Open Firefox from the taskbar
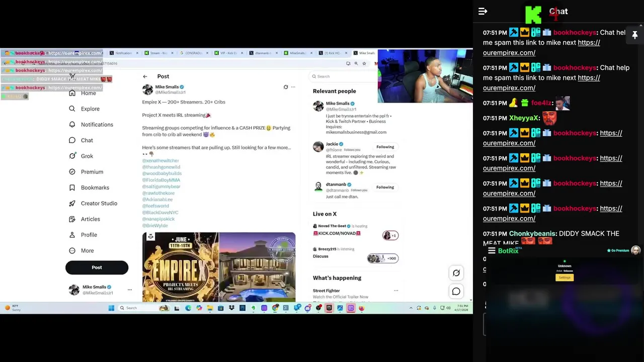 coord(361,308)
